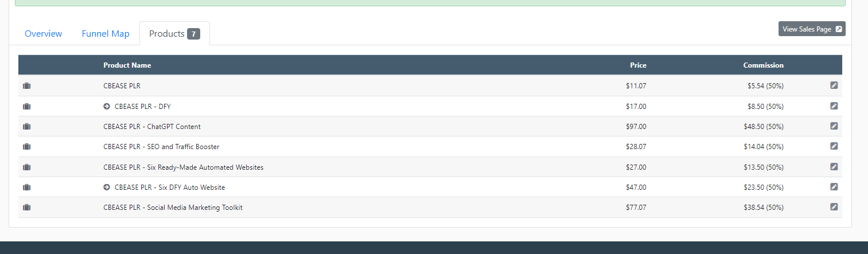
Task: Click briefcase icon beside CBEASE PLR - DFY
Action: click(26, 107)
